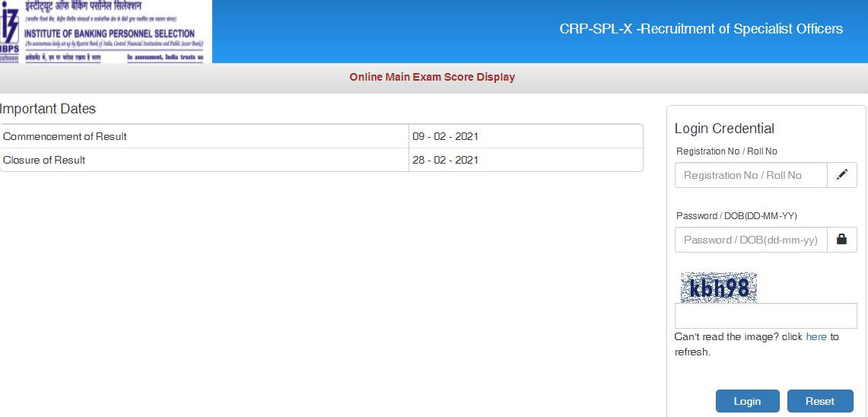Focus the Password / DOB input field
Screen dimensions: 868x417
(x=751, y=240)
